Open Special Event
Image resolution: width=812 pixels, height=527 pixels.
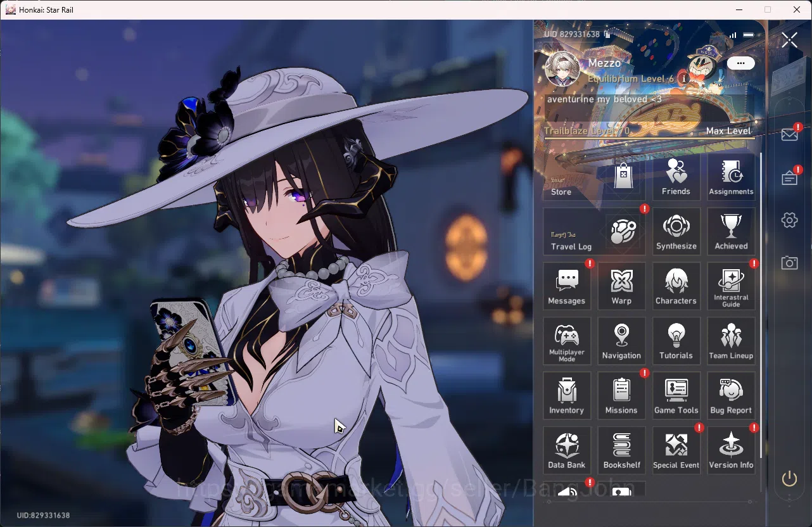coord(676,450)
